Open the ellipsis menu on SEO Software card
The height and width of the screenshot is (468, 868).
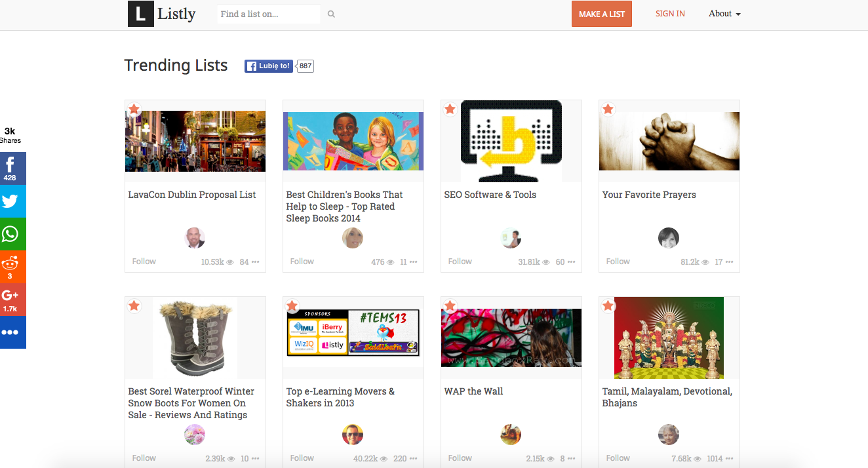tap(572, 262)
